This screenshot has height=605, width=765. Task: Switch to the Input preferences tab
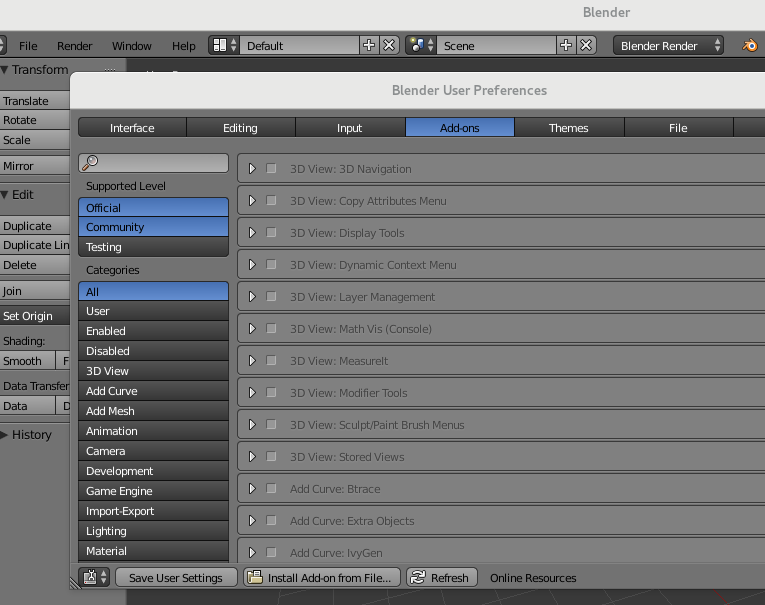coord(350,128)
